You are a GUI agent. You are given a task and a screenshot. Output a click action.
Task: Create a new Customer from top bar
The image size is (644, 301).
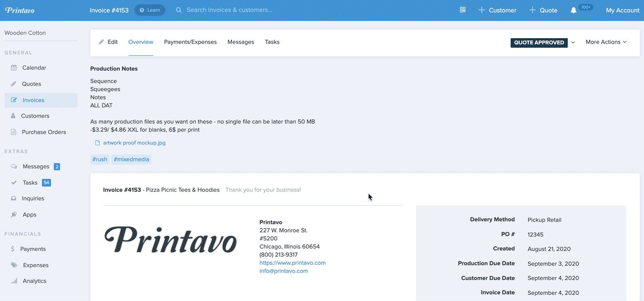point(497,10)
